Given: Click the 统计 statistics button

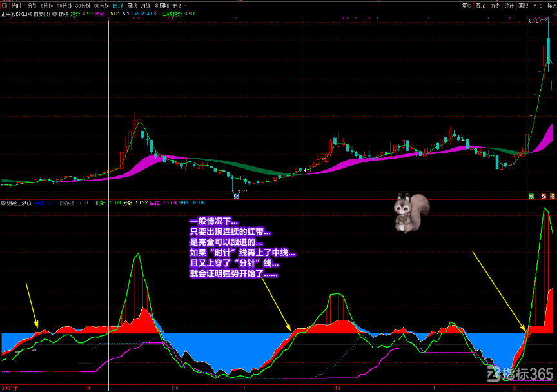Looking at the screenshot, I should (509, 6).
